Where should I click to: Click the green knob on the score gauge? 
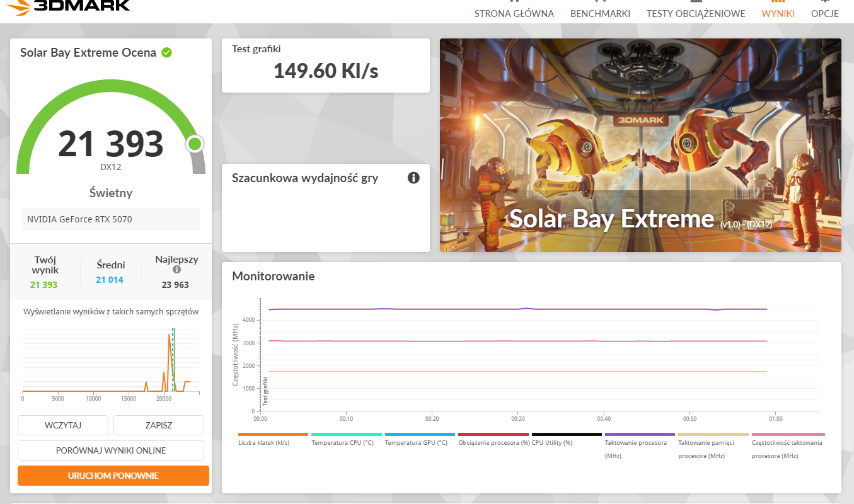point(195,144)
